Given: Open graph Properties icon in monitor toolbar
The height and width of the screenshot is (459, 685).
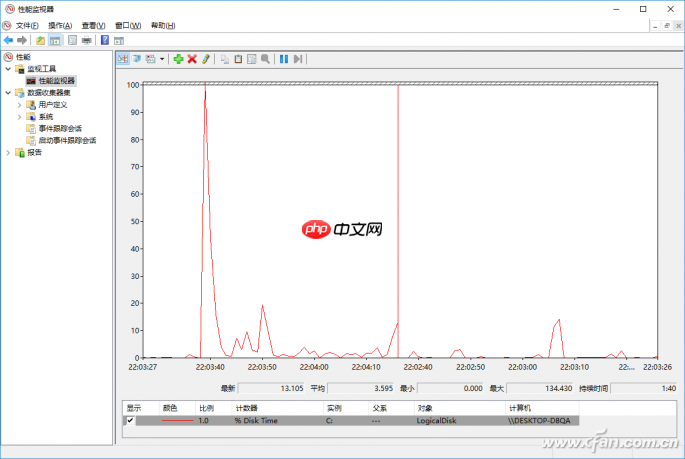Looking at the screenshot, I should (x=252, y=59).
